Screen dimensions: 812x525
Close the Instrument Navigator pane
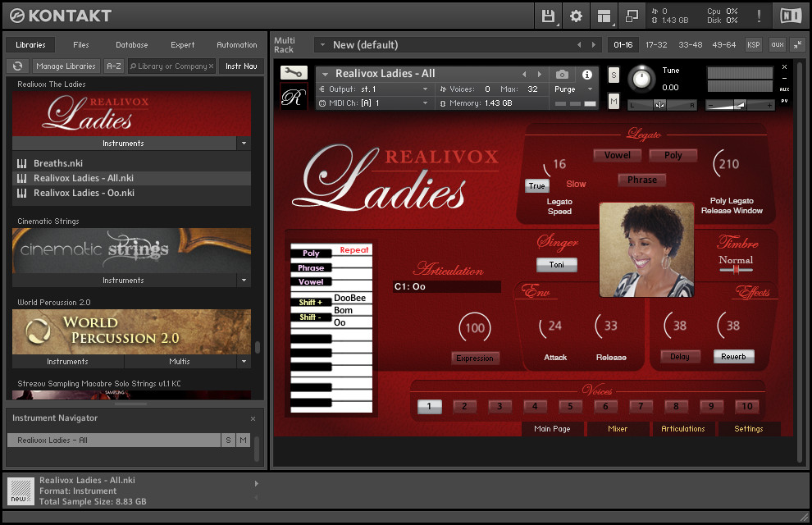click(253, 418)
